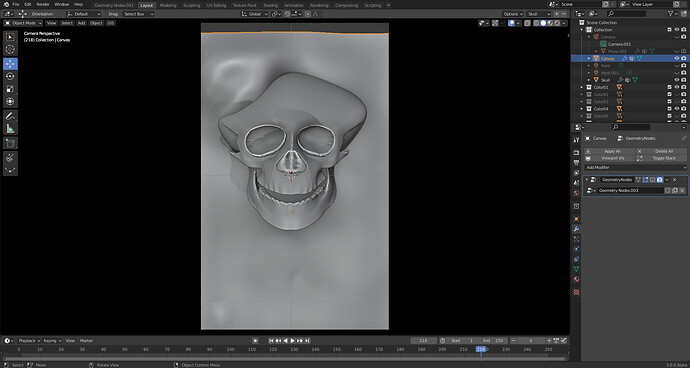Select the Rotate tool
The height and width of the screenshot is (368, 690).
tap(11, 76)
